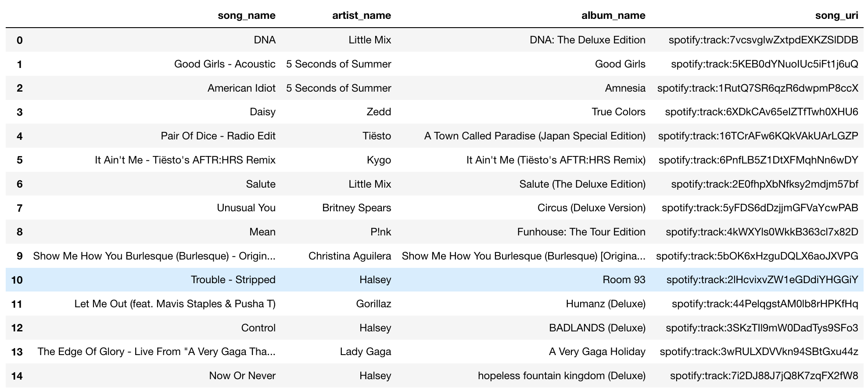Click the song_uri column header

click(836, 16)
